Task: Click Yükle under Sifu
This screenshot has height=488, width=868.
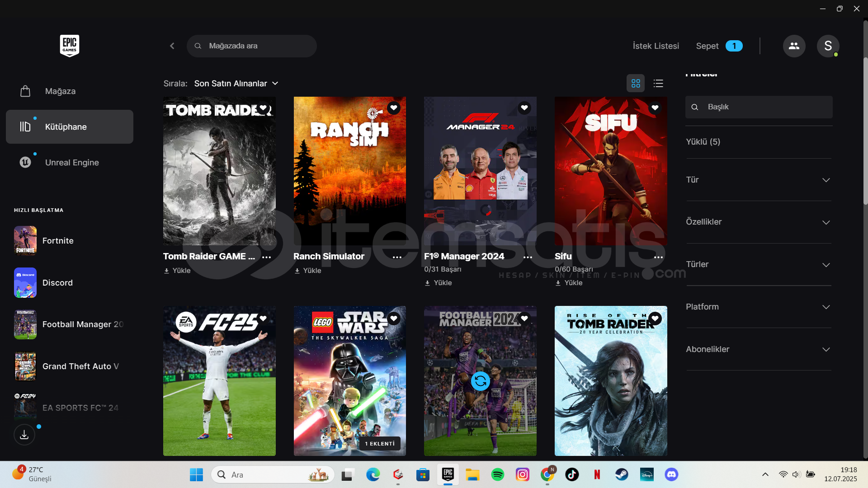Action: [569, 283]
